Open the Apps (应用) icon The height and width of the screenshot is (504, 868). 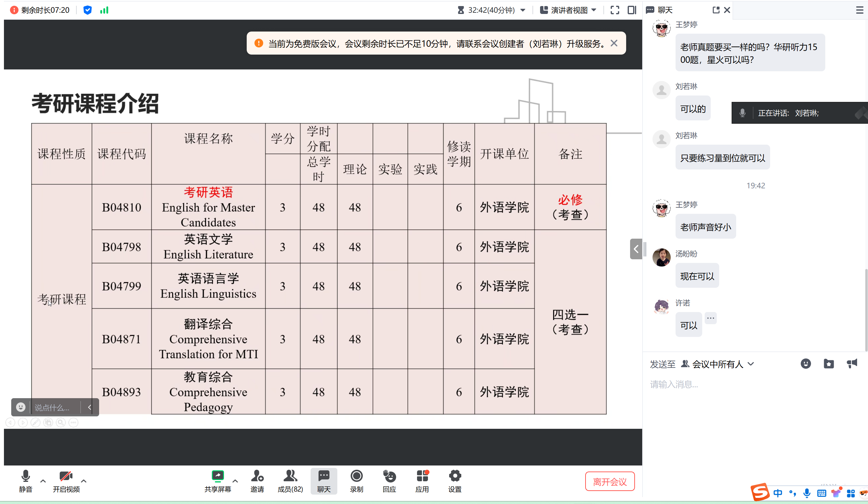tap(422, 477)
